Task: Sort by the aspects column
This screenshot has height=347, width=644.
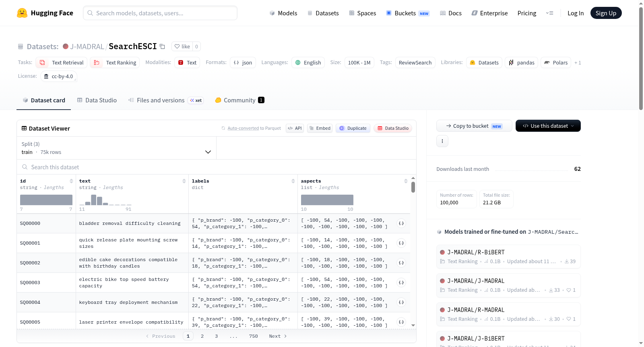Action: point(406,181)
